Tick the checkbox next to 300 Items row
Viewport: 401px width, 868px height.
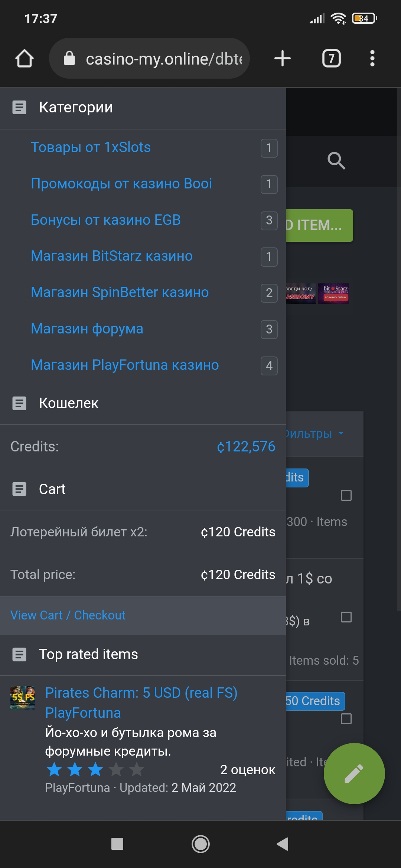346,495
